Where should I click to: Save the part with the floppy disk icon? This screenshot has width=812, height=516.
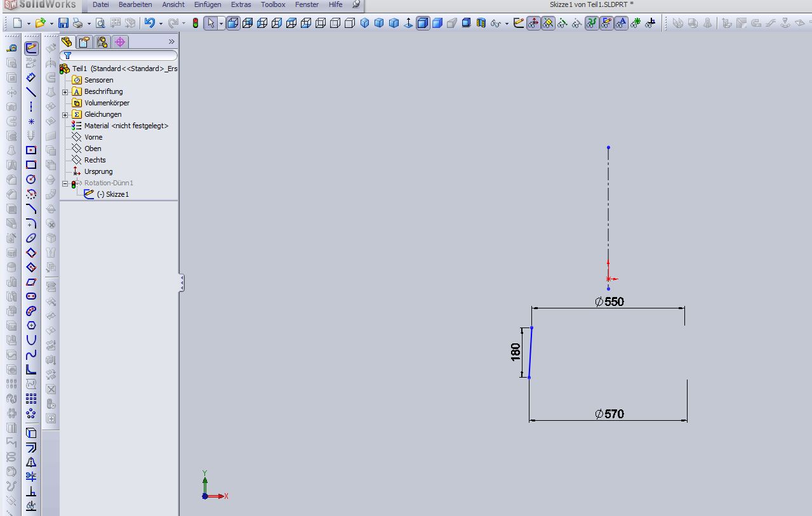63,23
